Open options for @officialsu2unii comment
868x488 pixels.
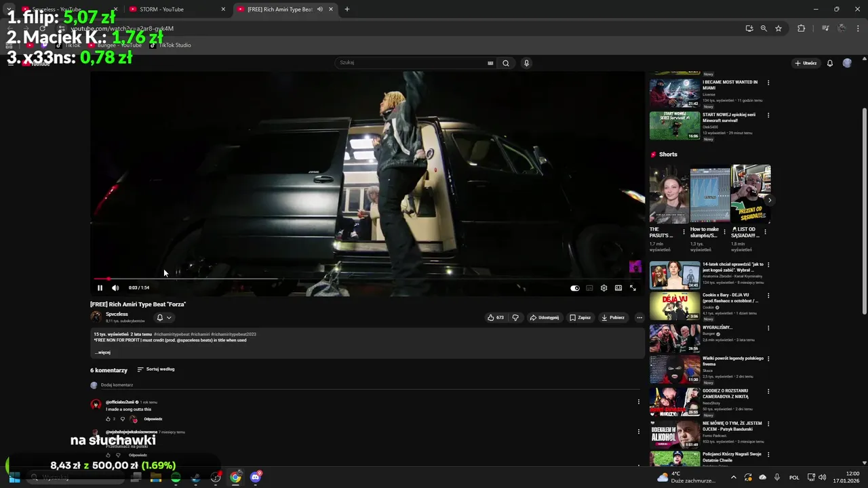(x=638, y=402)
